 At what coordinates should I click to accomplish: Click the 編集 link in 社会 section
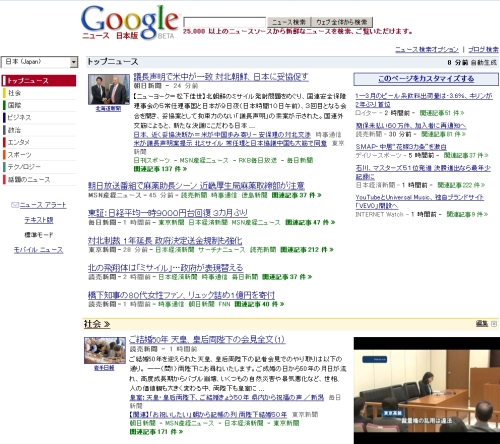[482, 324]
